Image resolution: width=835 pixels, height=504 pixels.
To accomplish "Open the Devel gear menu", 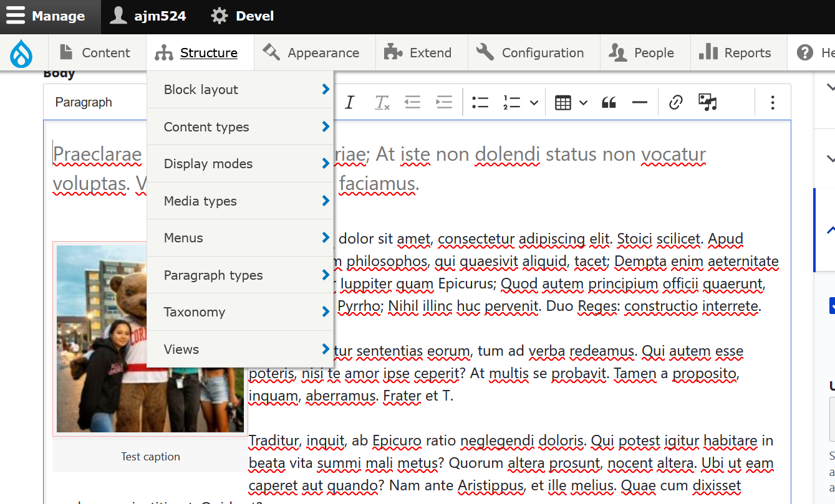I will [243, 16].
